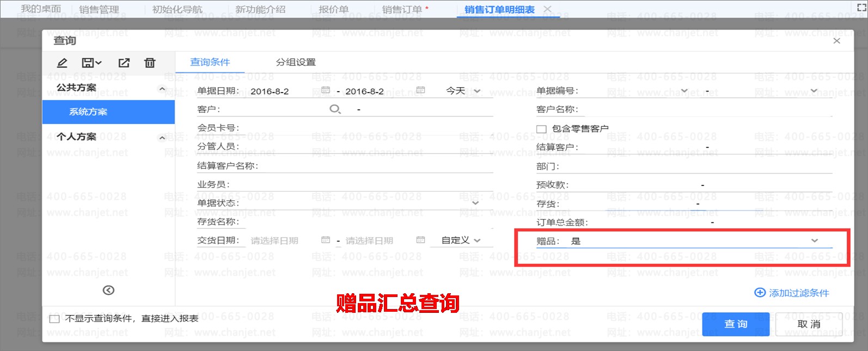Open the 销售订单 tab
The height and width of the screenshot is (351, 868).
(x=402, y=9)
